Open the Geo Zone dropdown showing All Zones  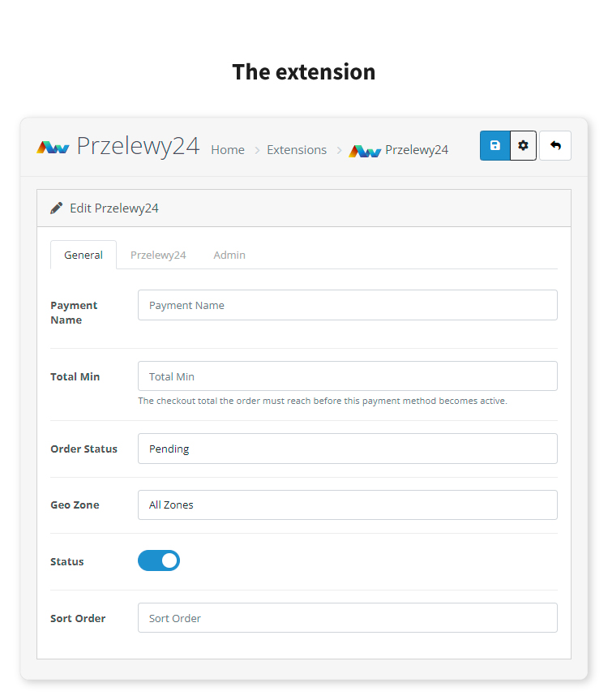click(347, 505)
